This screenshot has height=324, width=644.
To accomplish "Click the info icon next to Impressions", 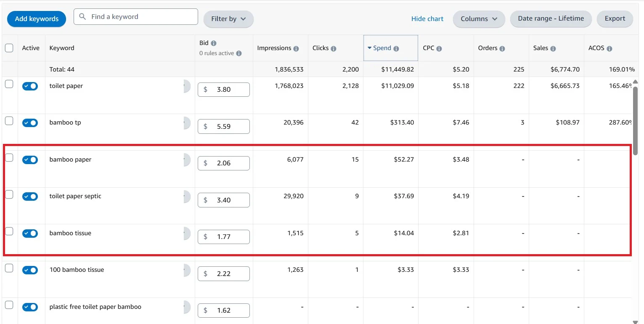I will 296,48.
